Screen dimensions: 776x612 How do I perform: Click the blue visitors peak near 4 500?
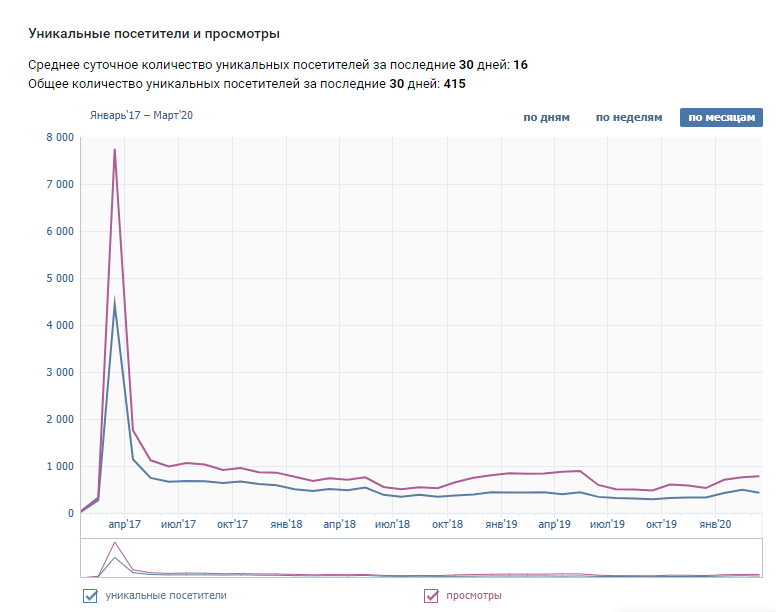(x=115, y=303)
